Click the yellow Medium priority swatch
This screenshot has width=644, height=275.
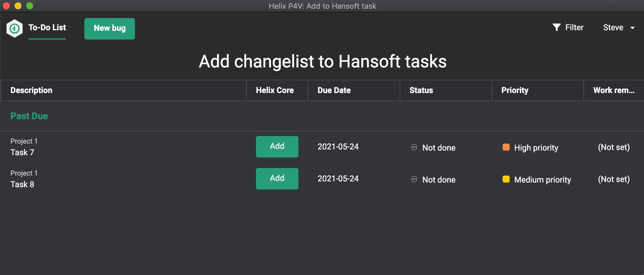coord(506,179)
